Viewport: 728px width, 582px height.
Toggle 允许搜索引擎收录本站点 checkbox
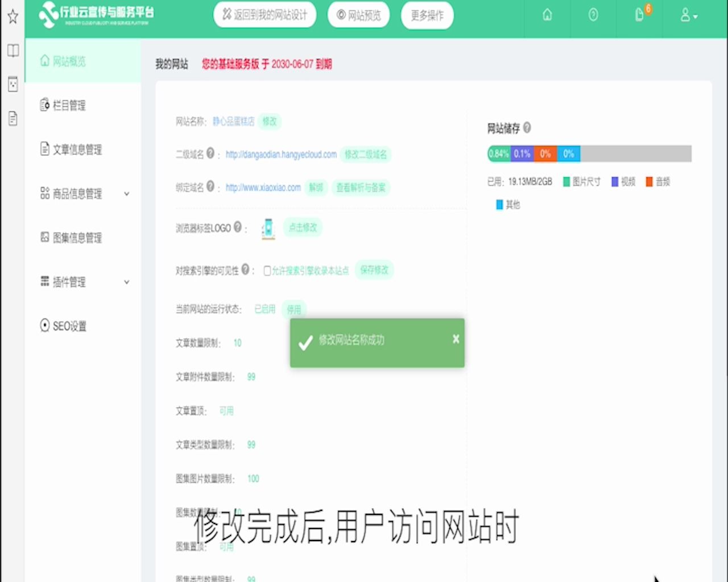click(267, 271)
